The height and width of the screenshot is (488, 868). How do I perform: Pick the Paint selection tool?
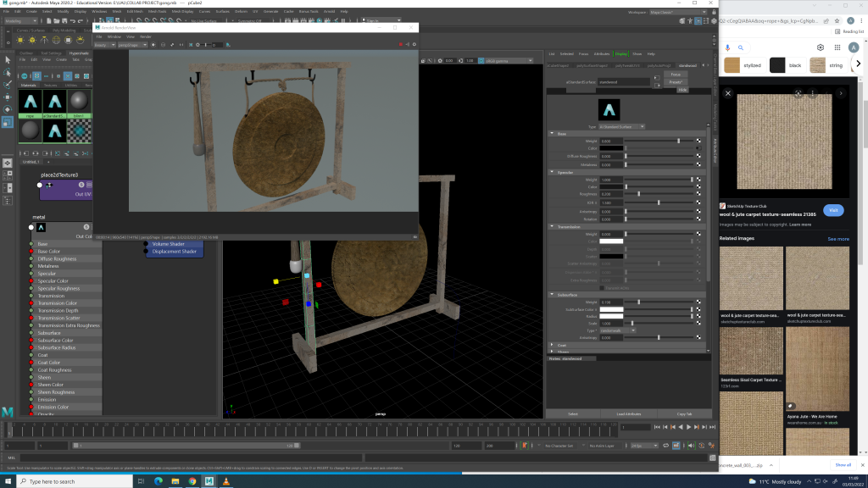pos(7,86)
